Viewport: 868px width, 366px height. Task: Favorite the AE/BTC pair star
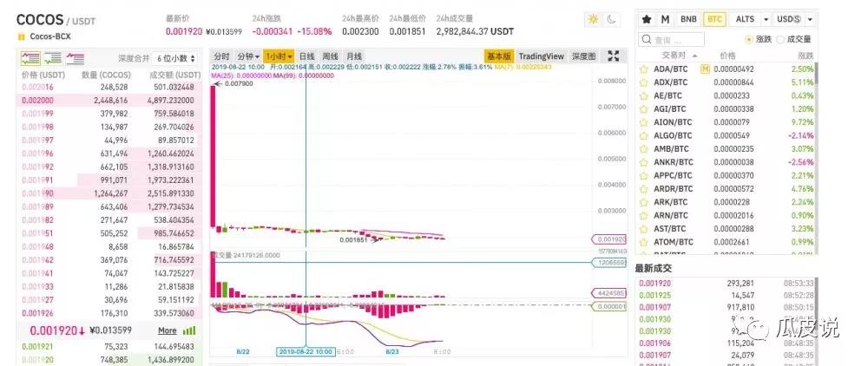(x=644, y=96)
